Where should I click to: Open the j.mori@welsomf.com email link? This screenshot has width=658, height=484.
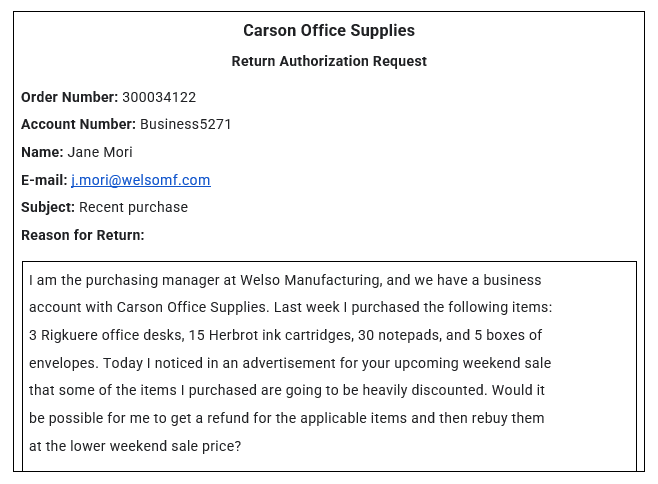[x=140, y=180]
